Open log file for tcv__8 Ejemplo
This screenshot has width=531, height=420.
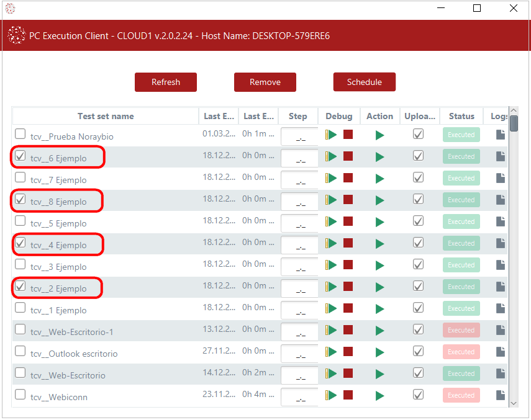[500, 200]
